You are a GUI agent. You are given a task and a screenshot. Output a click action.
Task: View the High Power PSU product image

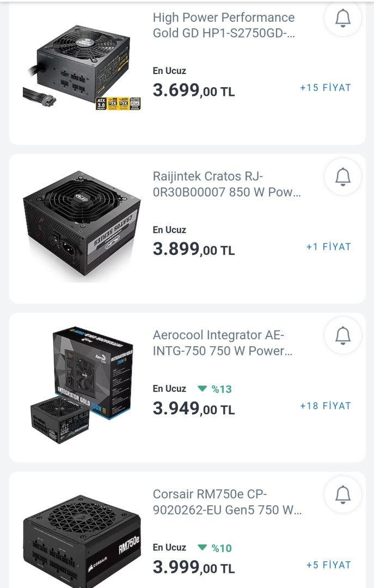click(x=82, y=65)
